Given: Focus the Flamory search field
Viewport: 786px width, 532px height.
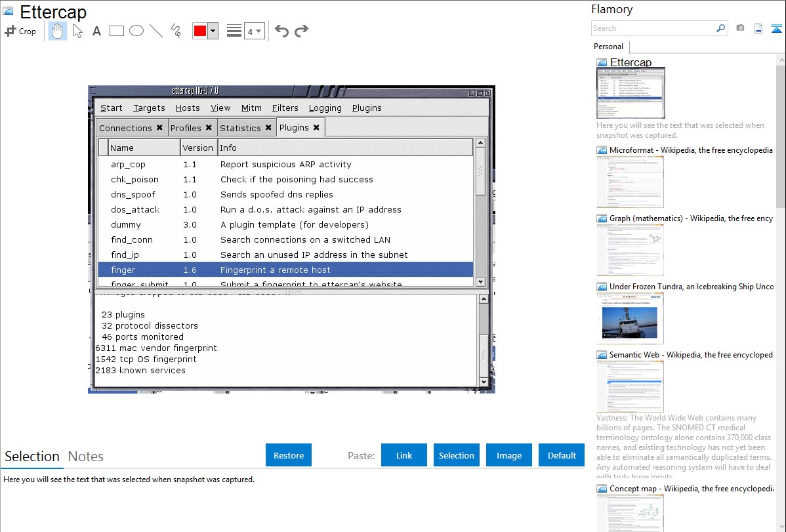Looking at the screenshot, I should (653, 28).
